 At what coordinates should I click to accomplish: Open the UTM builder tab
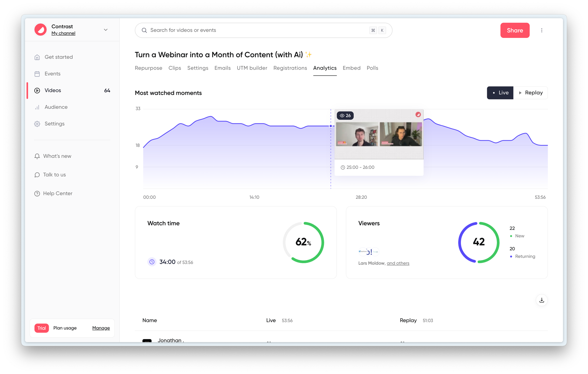(252, 68)
